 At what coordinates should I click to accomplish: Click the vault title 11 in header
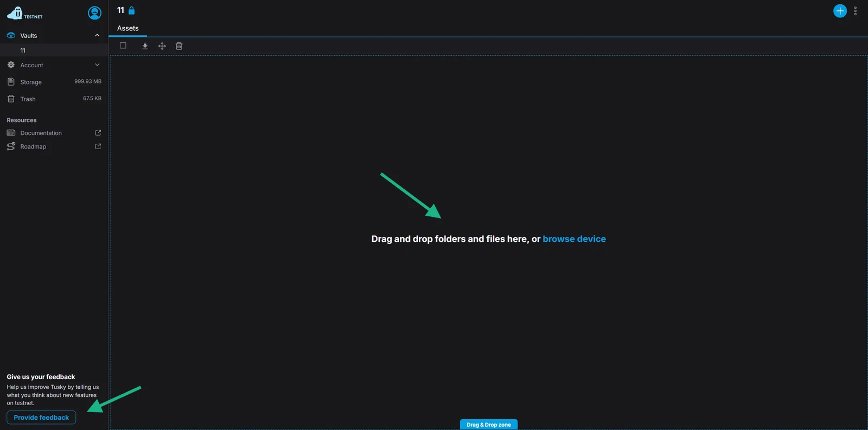(x=120, y=10)
